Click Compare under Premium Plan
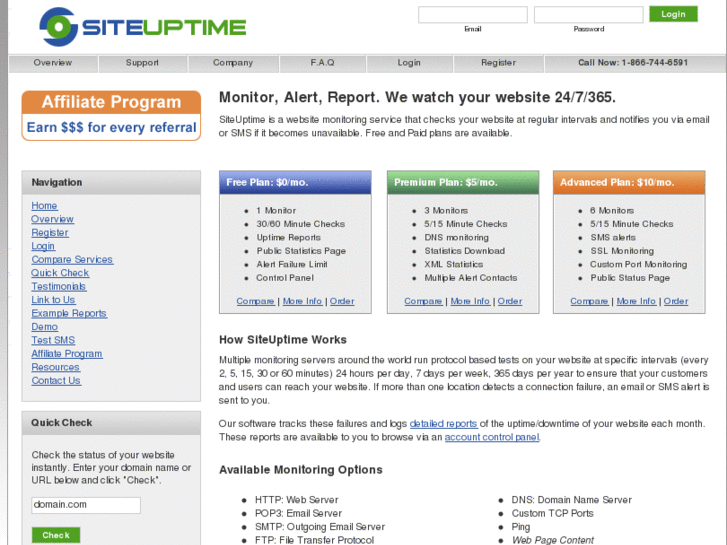The image size is (727, 545). 423,301
